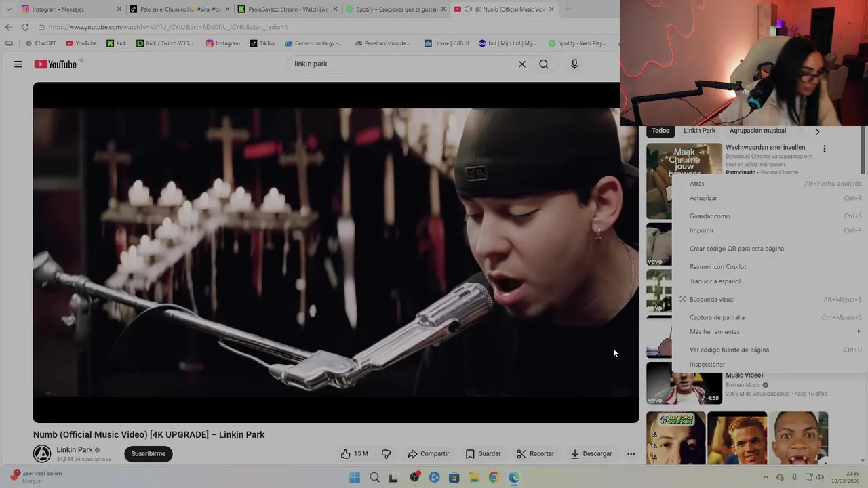Clear the linkin park search text
The width and height of the screenshot is (868, 488).
coord(522,64)
